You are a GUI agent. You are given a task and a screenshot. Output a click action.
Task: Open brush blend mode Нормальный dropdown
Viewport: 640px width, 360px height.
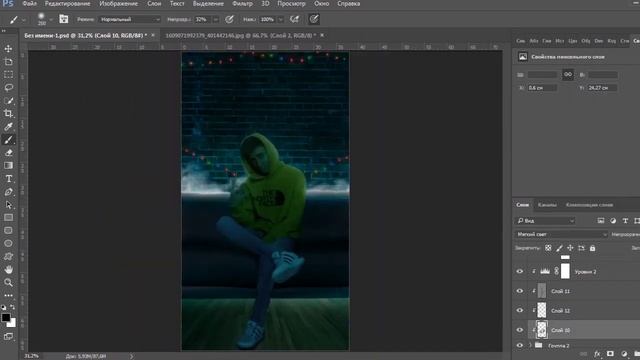(130, 19)
